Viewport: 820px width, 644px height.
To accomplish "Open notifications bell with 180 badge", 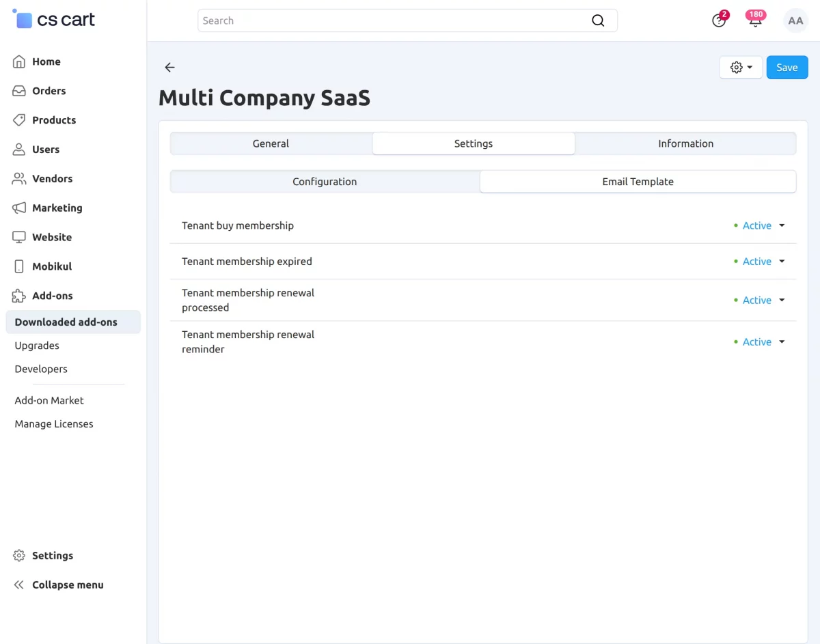I will click(755, 20).
